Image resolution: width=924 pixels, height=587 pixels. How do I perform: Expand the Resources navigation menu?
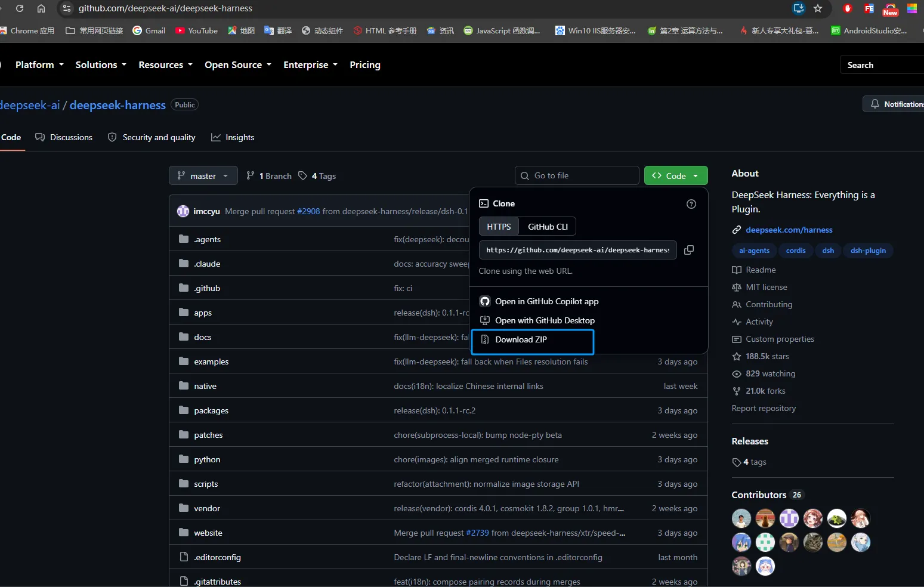pos(165,64)
